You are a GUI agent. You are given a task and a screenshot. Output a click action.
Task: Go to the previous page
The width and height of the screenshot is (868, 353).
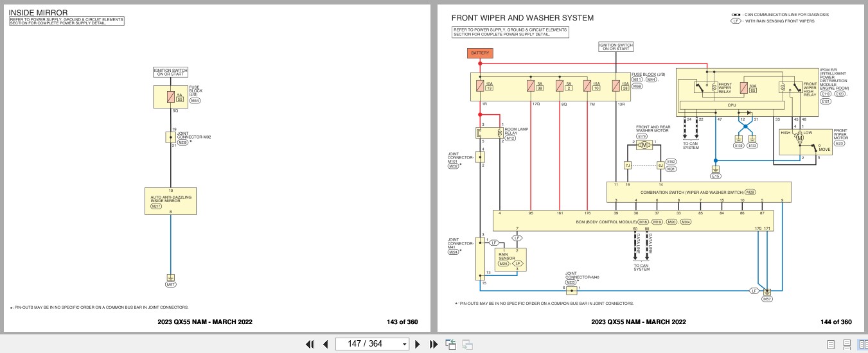[325, 344]
